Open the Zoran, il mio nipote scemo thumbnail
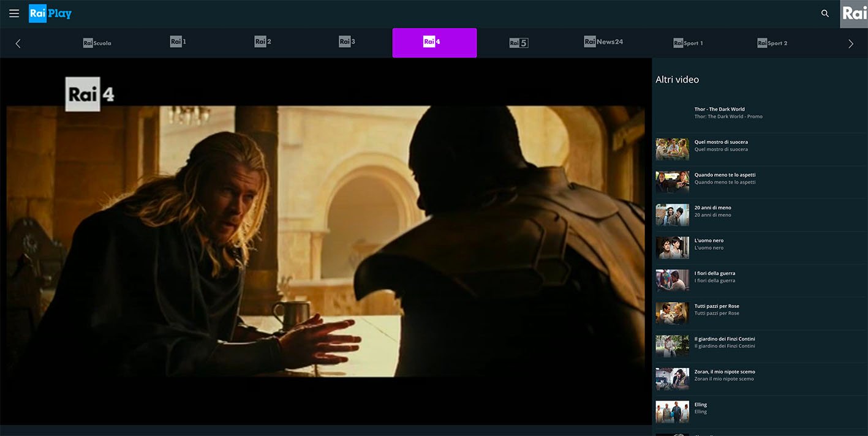This screenshot has width=868, height=436. click(x=673, y=379)
